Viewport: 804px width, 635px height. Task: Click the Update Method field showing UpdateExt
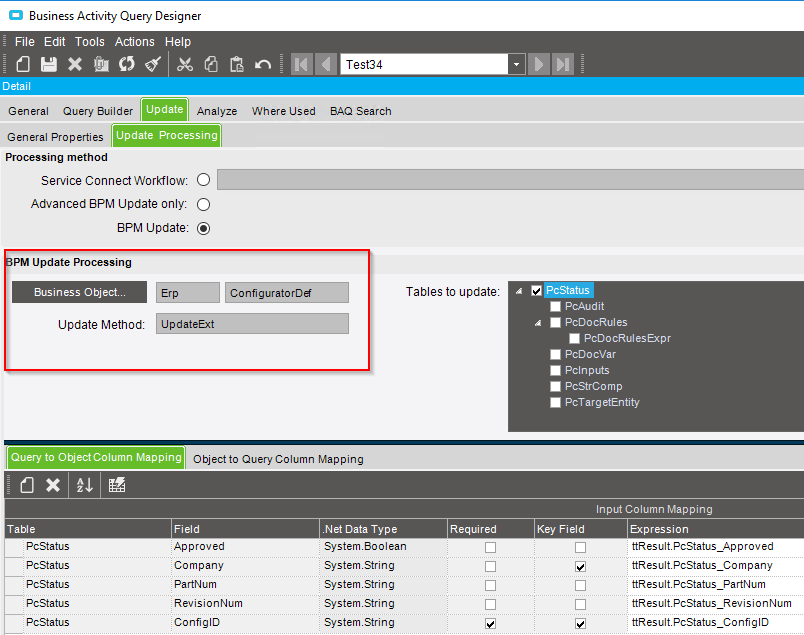pos(252,324)
